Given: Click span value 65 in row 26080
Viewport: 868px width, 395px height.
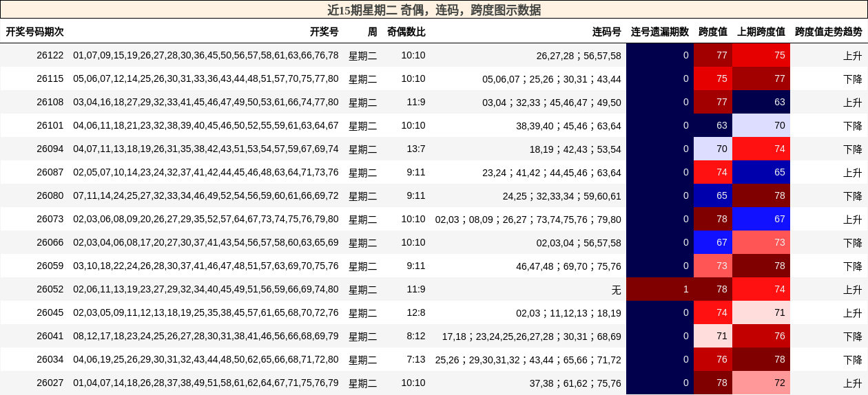Looking at the screenshot, I should click(713, 195).
